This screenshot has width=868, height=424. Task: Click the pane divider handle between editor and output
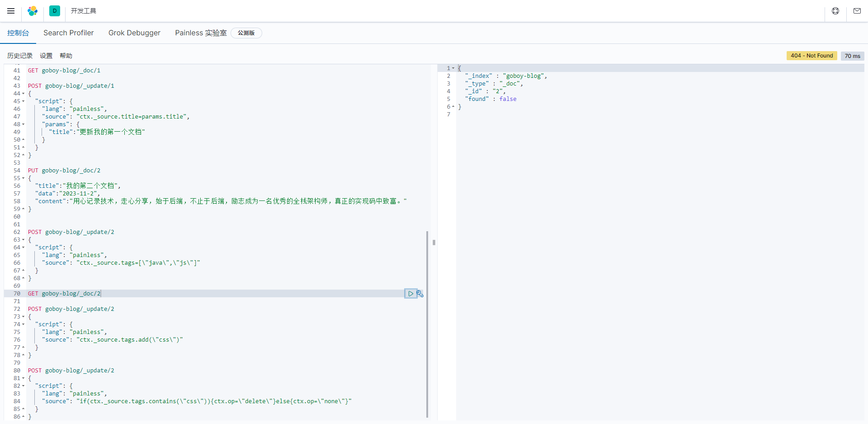434,243
